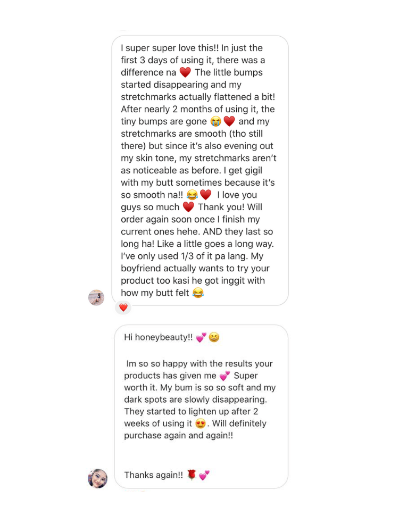The width and height of the screenshot is (399, 532).
Task: Click the red heart before "I love you"
Action: pyautogui.click(x=206, y=195)
